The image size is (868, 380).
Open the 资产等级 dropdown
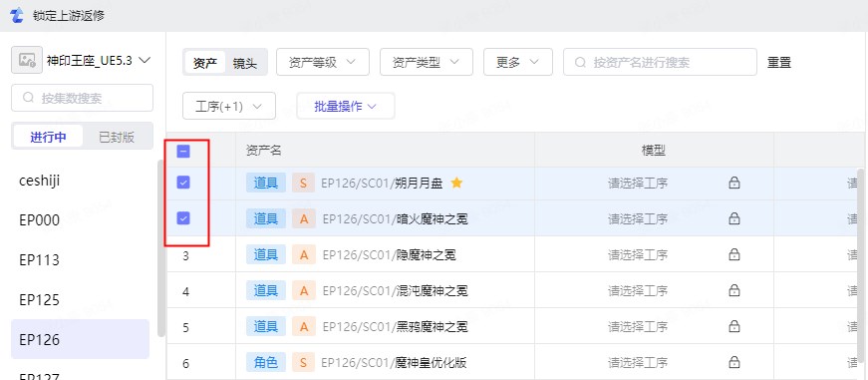click(322, 62)
